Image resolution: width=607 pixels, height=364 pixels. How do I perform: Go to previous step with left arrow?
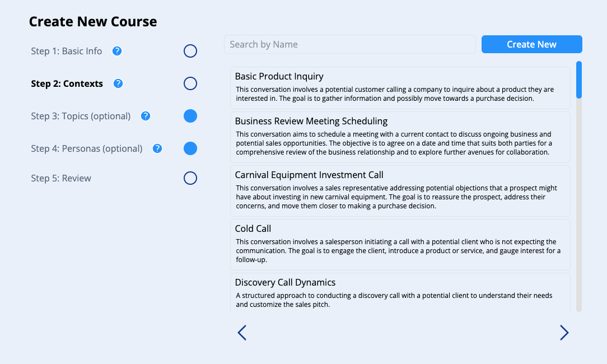coord(242,333)
